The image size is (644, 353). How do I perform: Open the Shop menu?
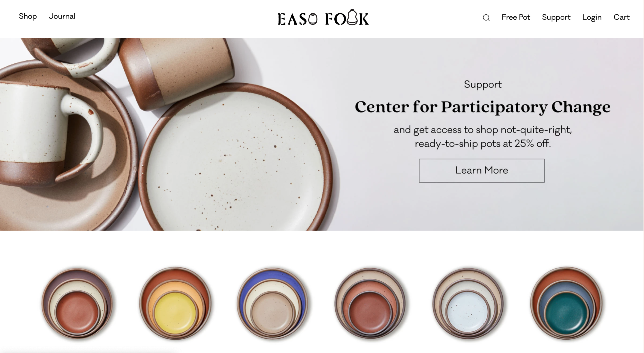28,16
